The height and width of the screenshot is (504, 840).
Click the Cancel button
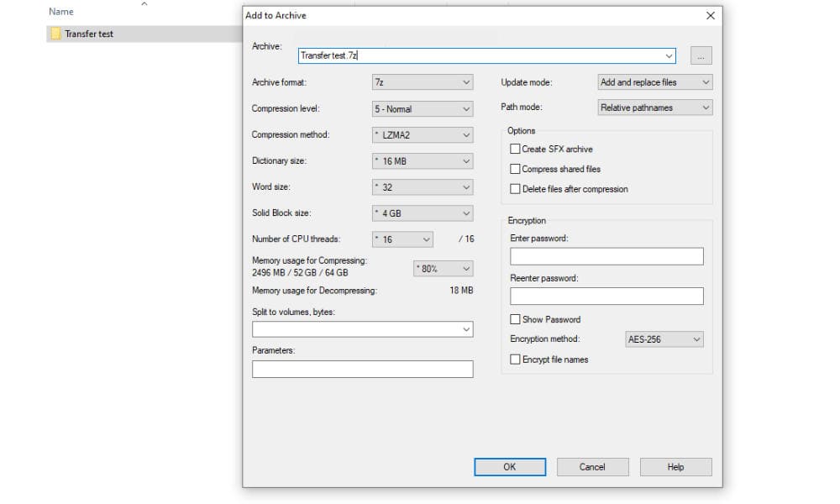point(592,467)
